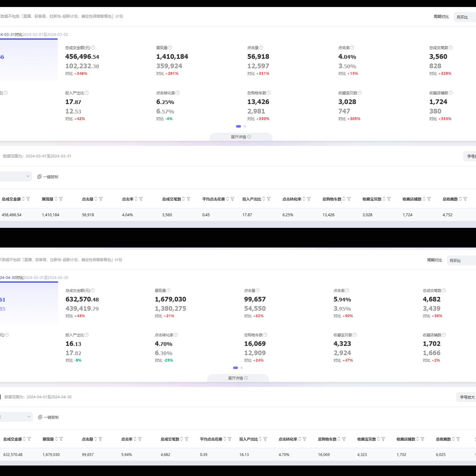This screenshot has height=476, width=476.
Task: Sort by 点击转化率 in the April table
Action: (300, 439)
